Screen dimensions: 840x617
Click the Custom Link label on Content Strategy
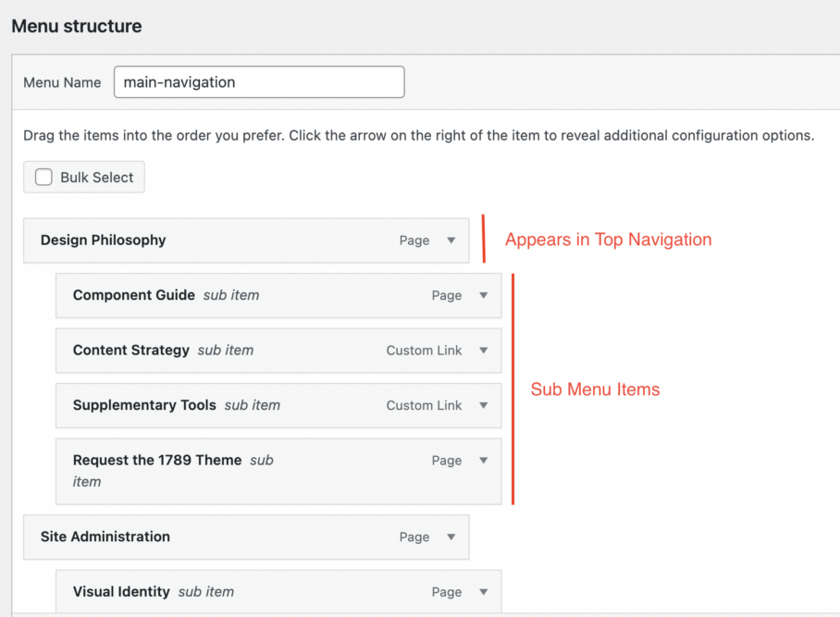[424, 351]
